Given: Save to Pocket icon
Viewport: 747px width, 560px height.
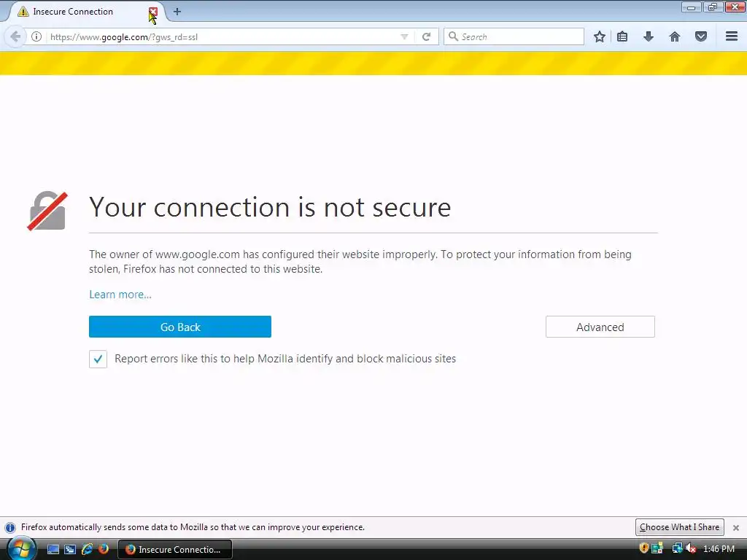Looking at the screenshot, I should 701,36.
